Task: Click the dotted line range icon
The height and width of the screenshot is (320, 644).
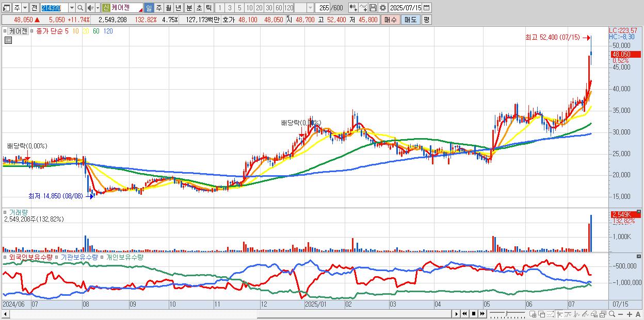Action: point(550,314)
